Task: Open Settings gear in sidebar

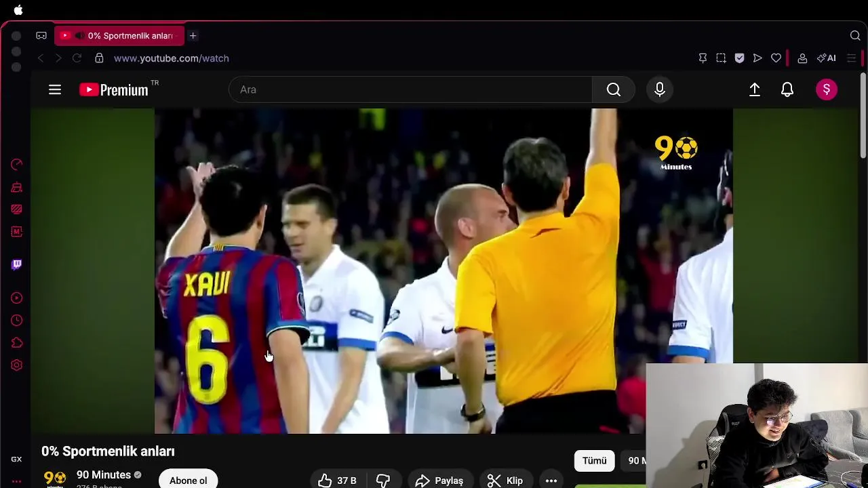Action: click(x=17, y=365)
